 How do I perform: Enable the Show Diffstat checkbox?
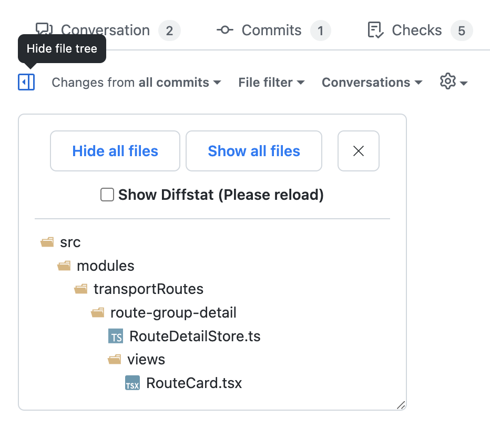click(107, 195)
